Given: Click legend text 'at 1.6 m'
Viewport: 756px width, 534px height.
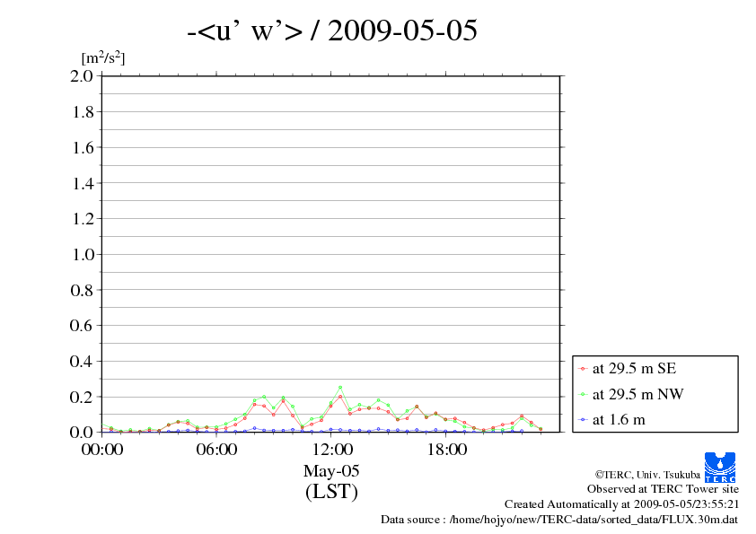Looking at the screenshot, I should [619, 420].
